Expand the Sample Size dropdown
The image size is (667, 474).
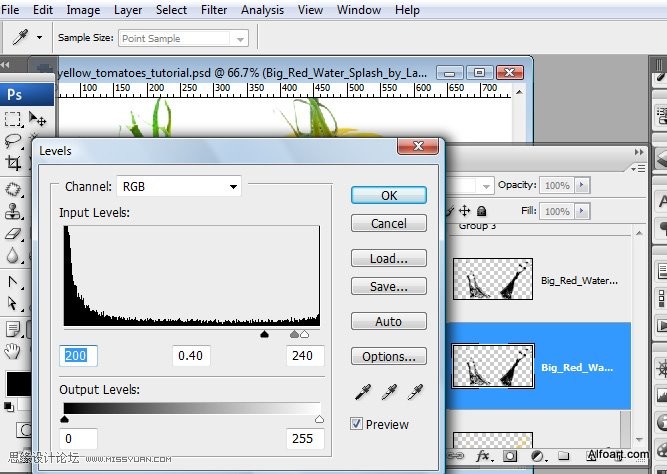[x=183, y=38]
